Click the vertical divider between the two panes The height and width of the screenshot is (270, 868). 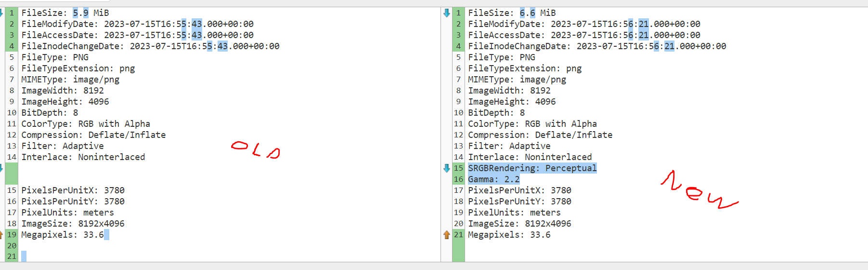pos(441,135)
